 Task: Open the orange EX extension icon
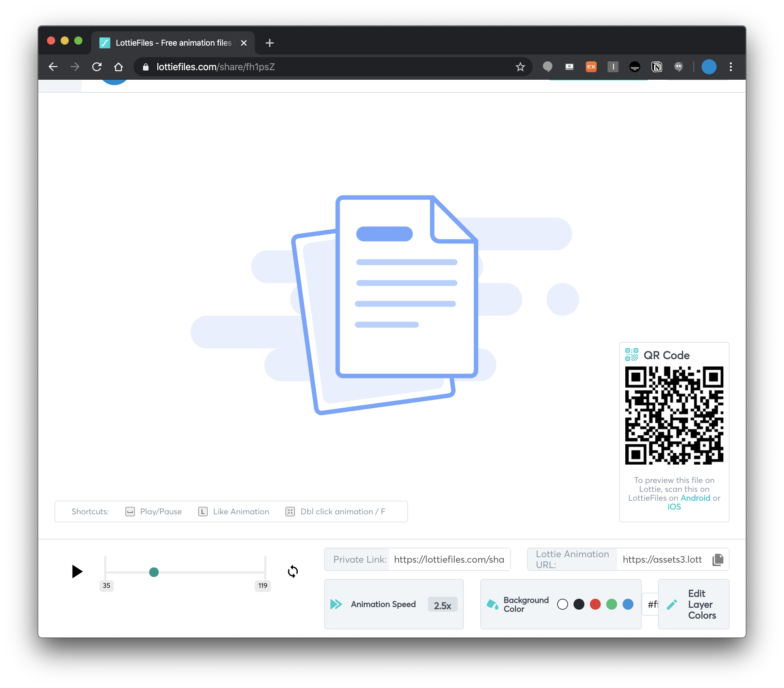point(591,67)
